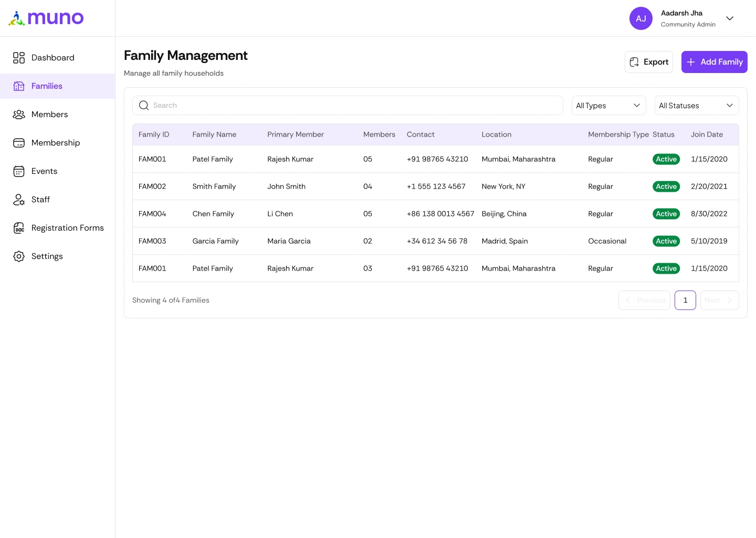The image size is (756, 538).
Task: Click the Contact column header
Action: tap(421, 134)
